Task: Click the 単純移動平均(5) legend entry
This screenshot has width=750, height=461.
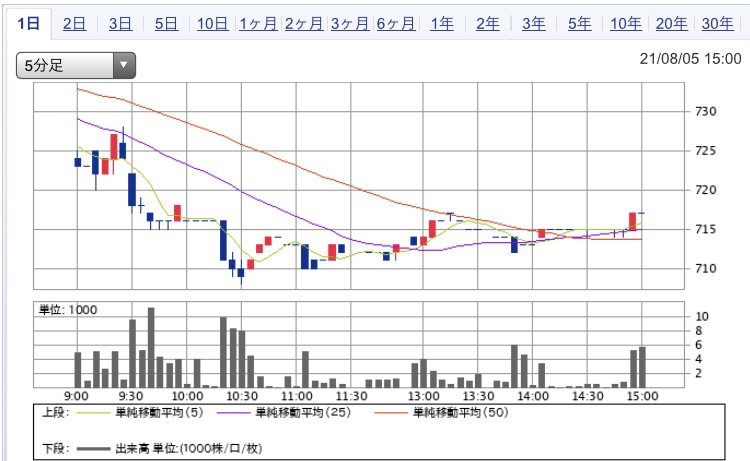Action: tap(159, 412)
